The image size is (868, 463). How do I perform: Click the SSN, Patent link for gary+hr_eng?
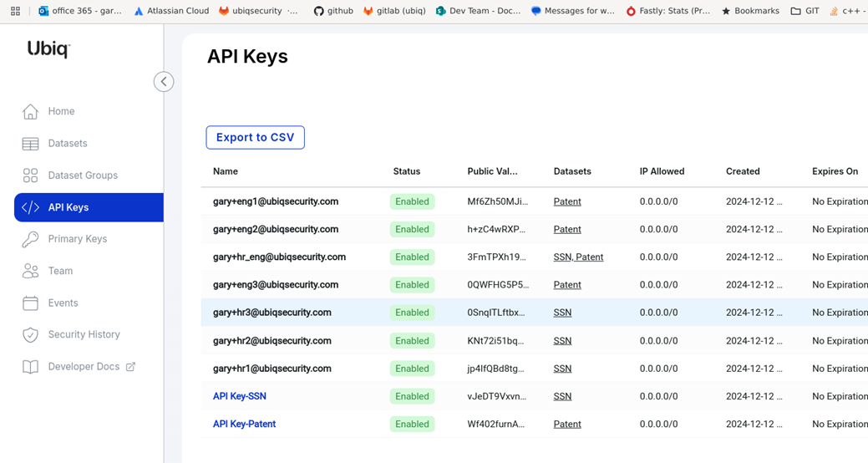point(578,257)
